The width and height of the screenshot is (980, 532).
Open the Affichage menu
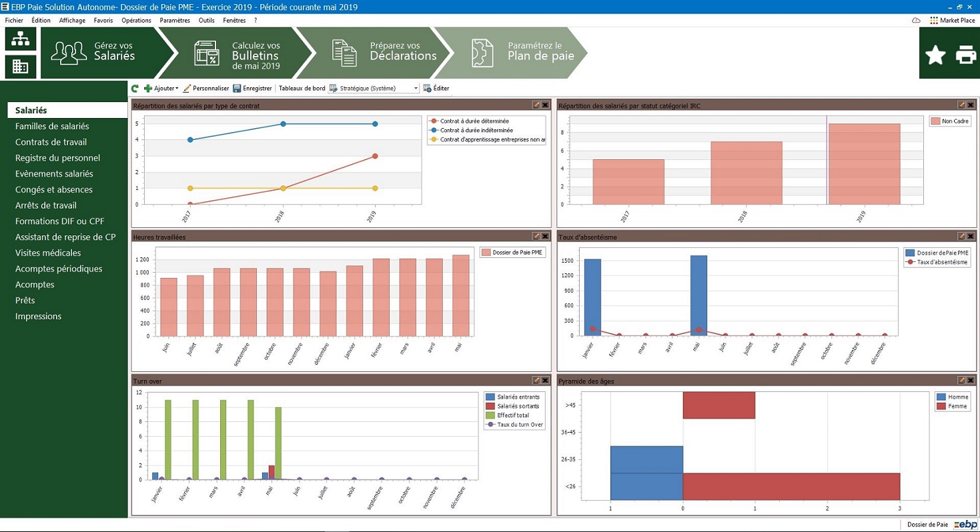pyautogui.click(x=72, y=21)
